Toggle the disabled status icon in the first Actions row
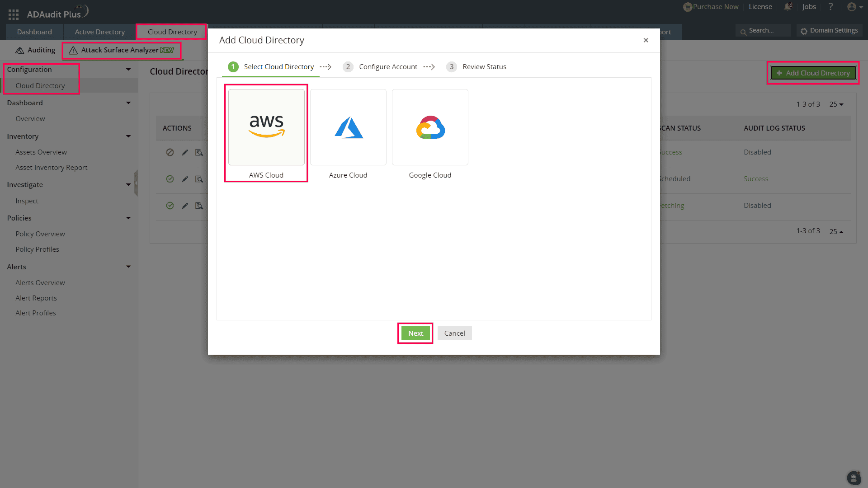Screen dimensions: 868x488 pyautogui.click(x=170, y=152)
